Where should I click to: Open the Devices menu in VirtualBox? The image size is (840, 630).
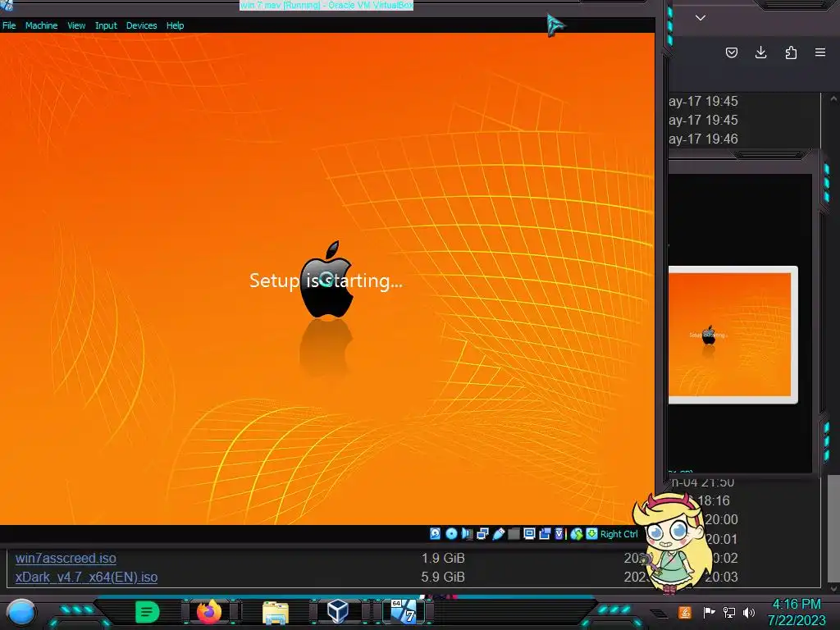click(141, 25)
